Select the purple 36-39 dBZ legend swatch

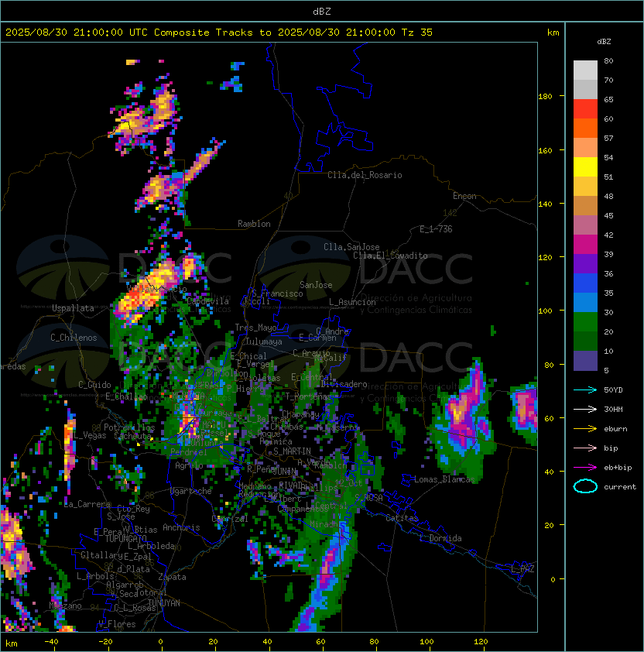(x=585, y=264)
